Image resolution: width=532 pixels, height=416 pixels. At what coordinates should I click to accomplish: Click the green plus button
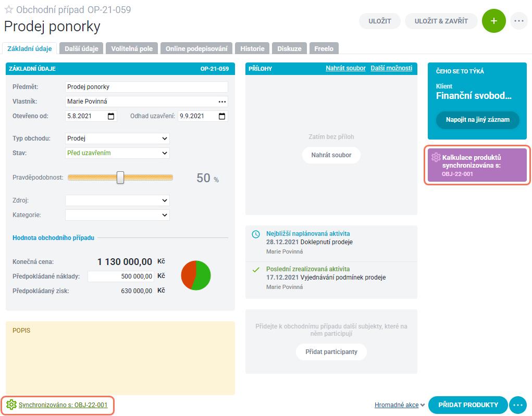[493, 21]
